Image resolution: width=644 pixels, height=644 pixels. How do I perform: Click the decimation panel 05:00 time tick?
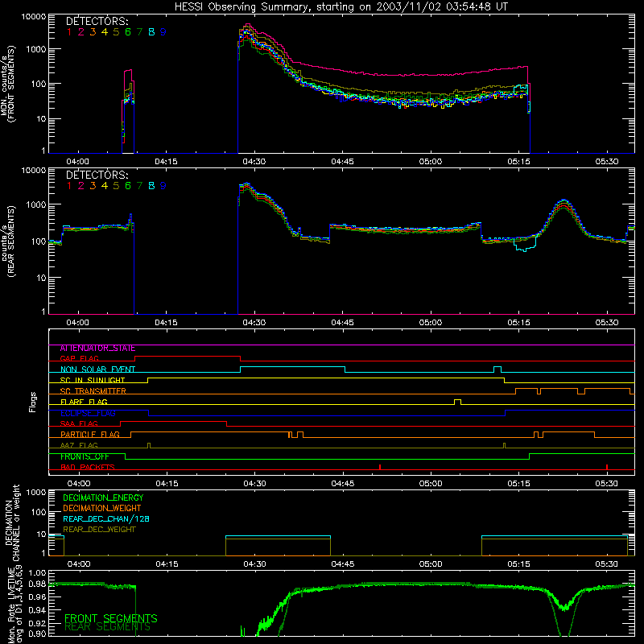pos(431,564)
